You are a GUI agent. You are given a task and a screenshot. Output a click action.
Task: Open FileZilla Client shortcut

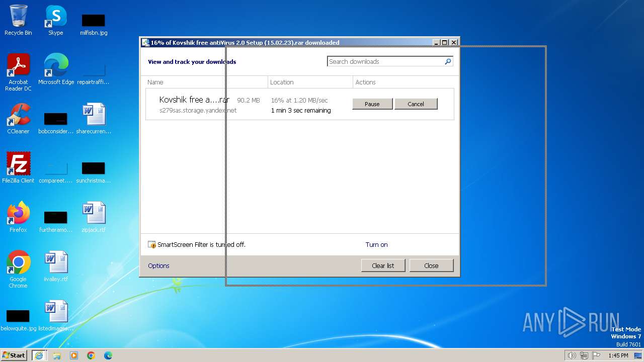[x=18, y=167]
